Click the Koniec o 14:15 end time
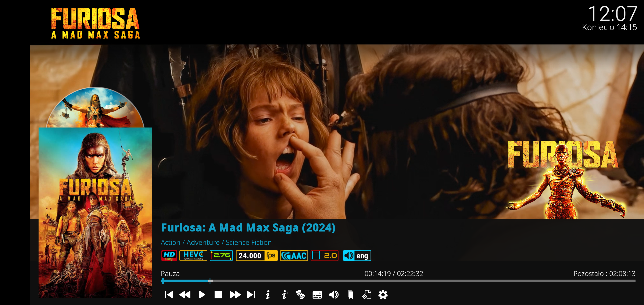644x305 pixels. pos(609,27)
